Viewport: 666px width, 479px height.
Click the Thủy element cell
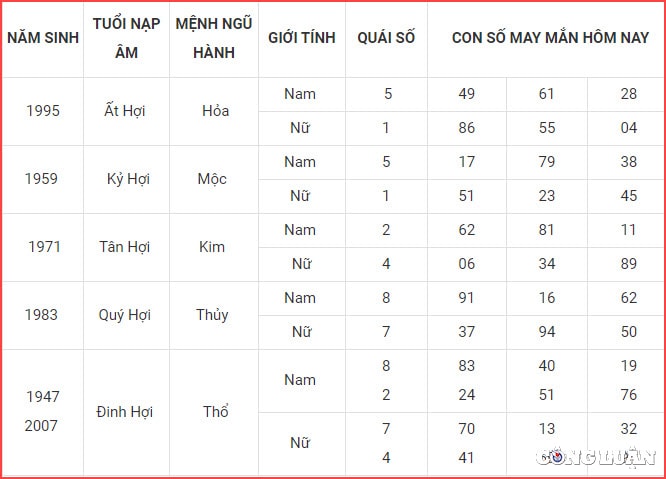tap(212, 315)
